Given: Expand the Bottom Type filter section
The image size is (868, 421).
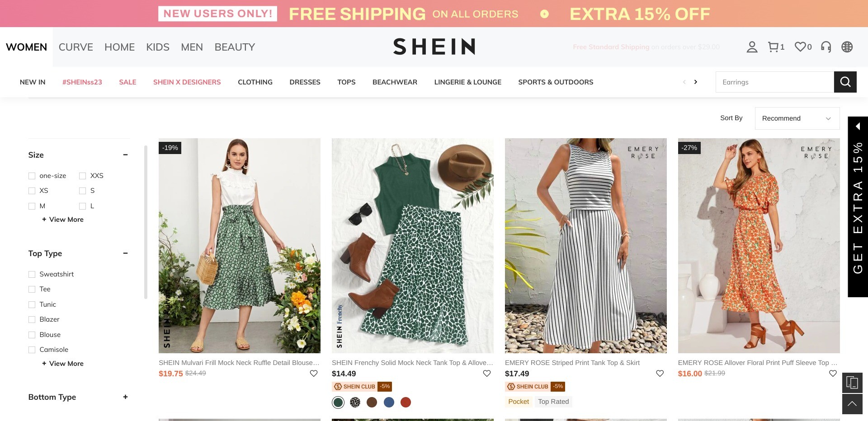Looking at the screenshot, I should click(125, 397).
